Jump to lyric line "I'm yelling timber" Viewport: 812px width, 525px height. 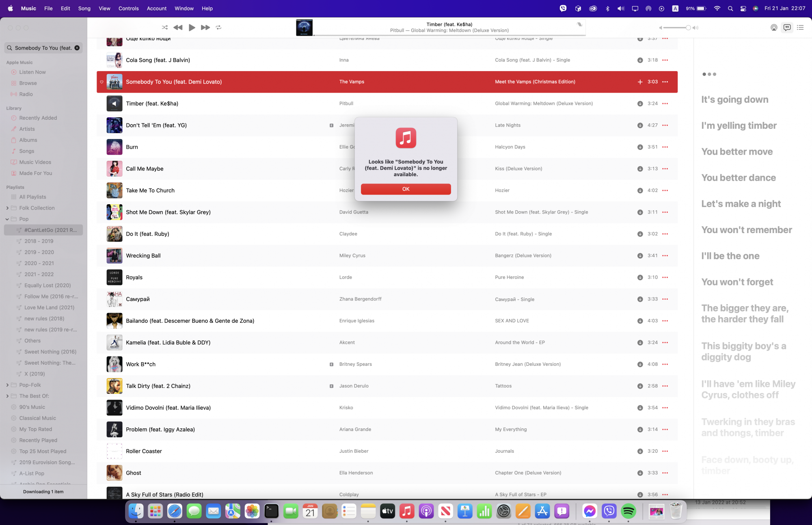[739, 126]
